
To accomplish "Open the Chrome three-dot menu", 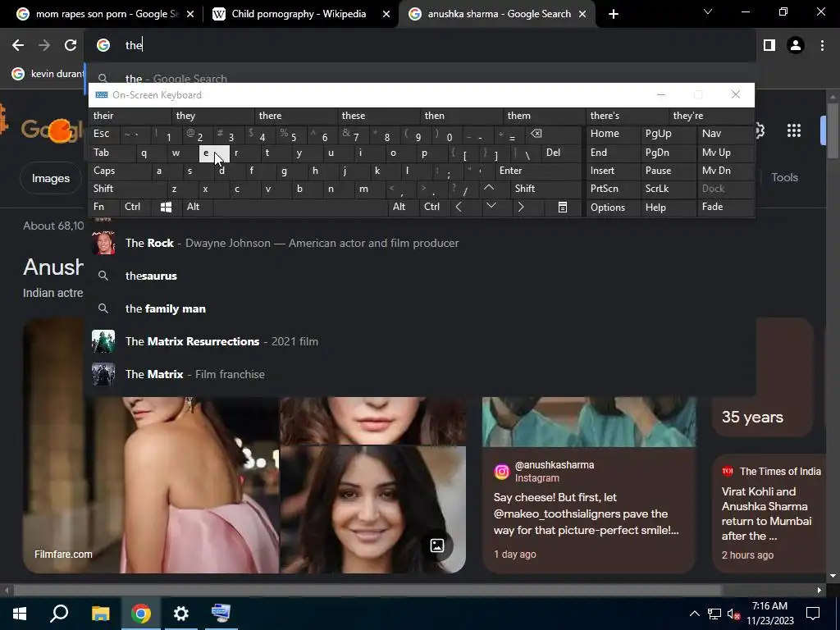I will pyautogui.click(x=822, y=46).
